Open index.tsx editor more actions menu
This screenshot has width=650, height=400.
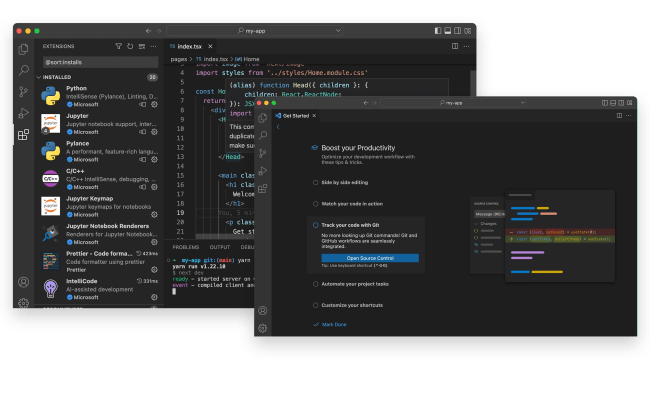466,46
